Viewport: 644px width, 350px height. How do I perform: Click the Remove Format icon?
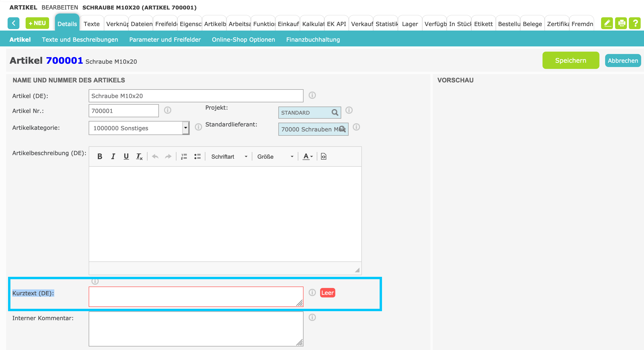coord(139,157)
